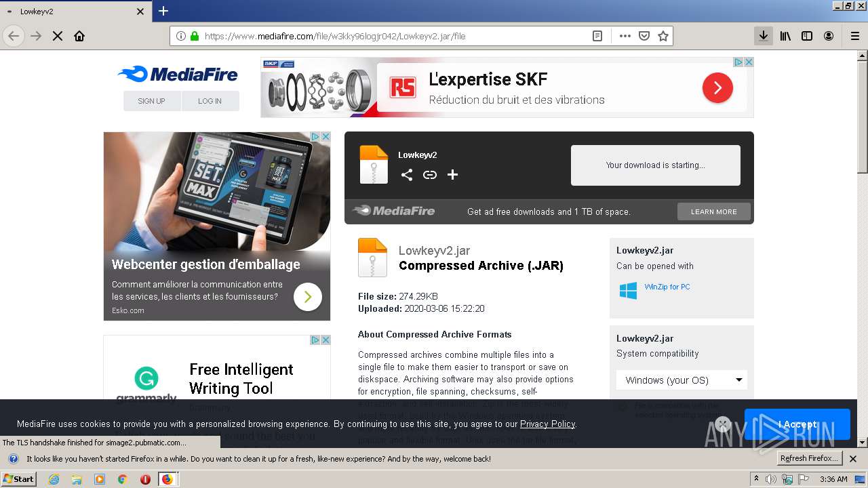
Task: Open Opera from taskbar
Action: [145, 479]
